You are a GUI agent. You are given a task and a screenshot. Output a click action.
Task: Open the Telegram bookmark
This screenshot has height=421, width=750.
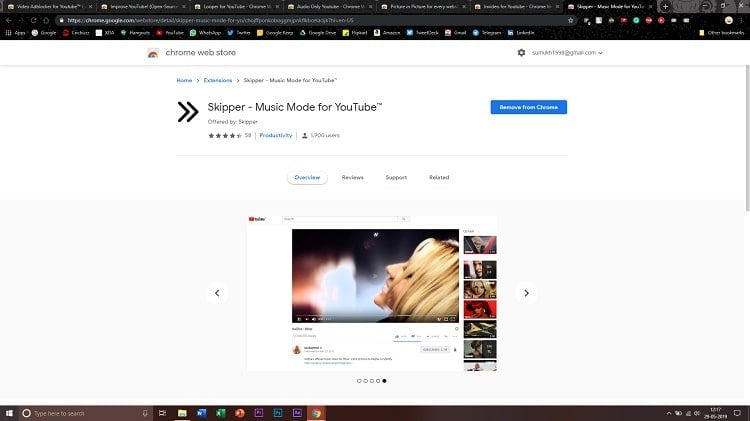pos(487,33)
